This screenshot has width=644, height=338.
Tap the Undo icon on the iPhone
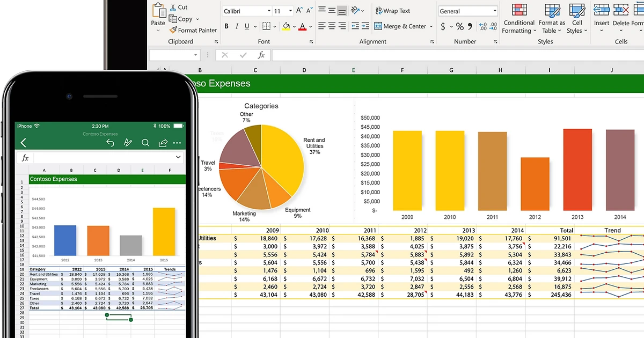(x=111, y=143)
